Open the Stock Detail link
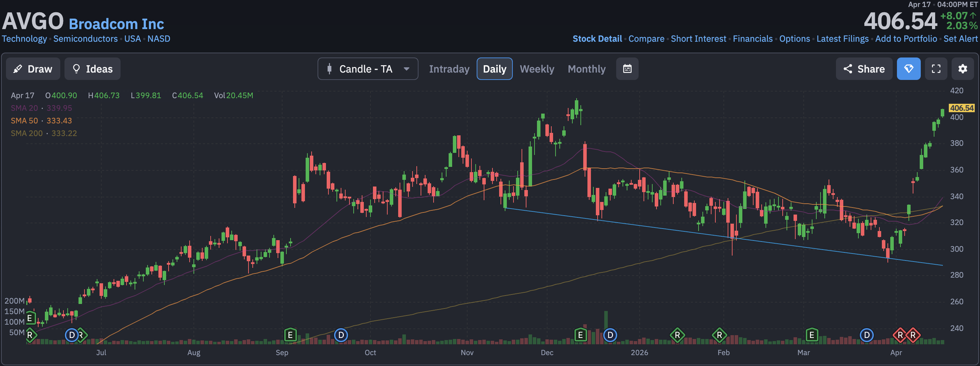Viewport: 980px width, 366px height. (597, 39)
